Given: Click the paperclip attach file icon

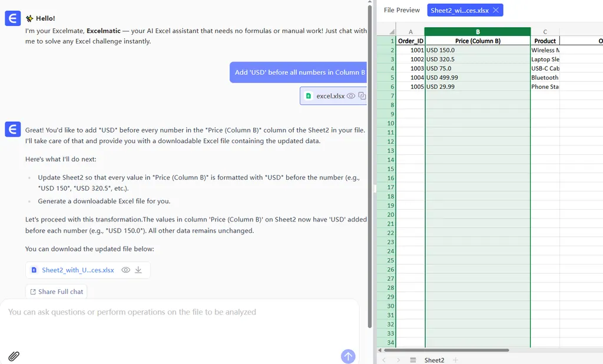Looking at the screenshot, I should [x=14, y=356].
